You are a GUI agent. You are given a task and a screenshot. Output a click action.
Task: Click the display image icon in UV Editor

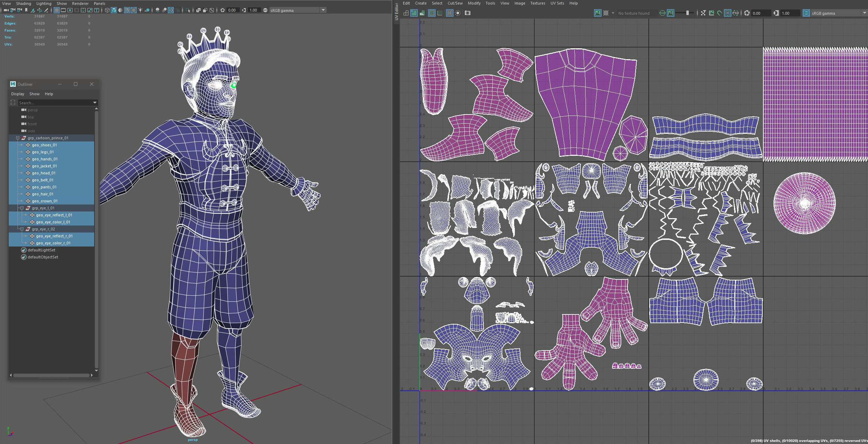(597, 13)
